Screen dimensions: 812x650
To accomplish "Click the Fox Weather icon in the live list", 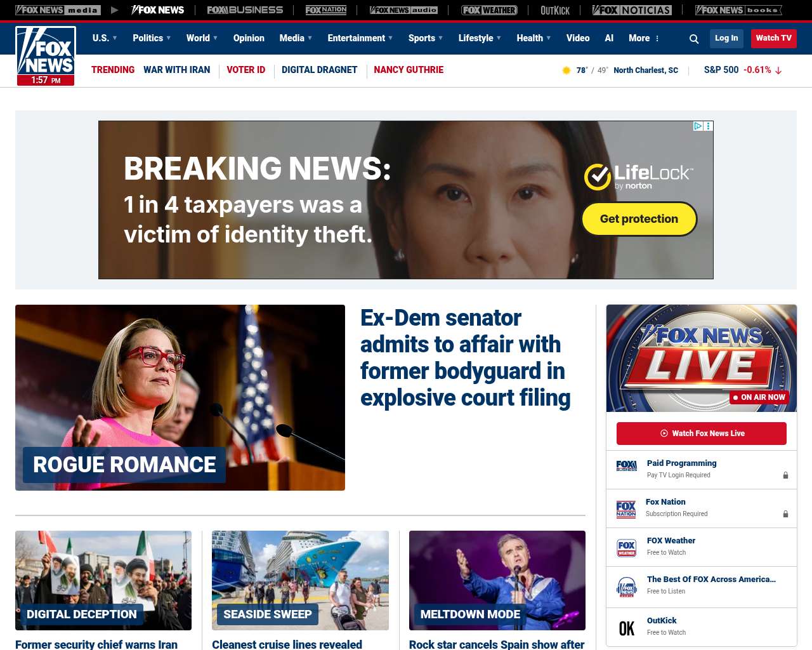I will pyautogui.click(x=626, y=548).
